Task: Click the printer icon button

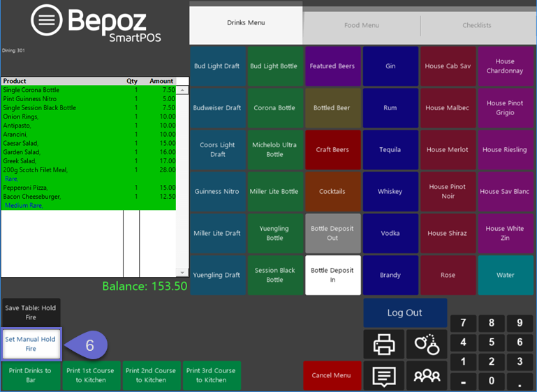Action: coord(384,345)
